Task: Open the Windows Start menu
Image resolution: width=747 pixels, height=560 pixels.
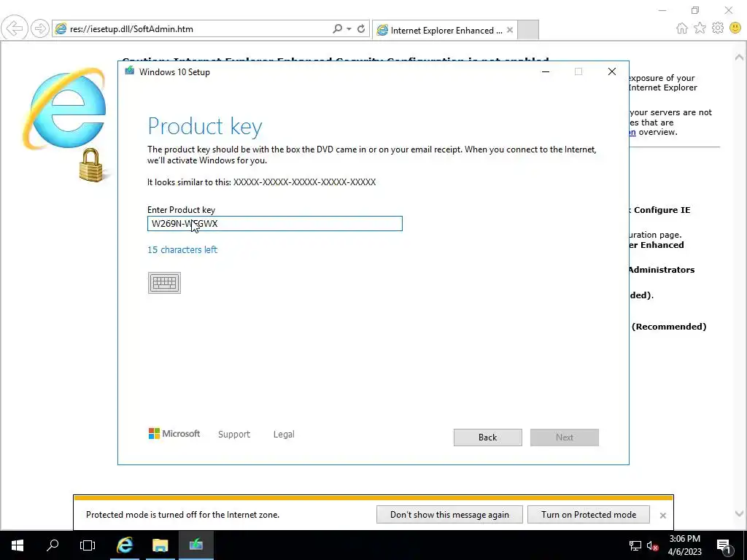Action: point(18,545)
